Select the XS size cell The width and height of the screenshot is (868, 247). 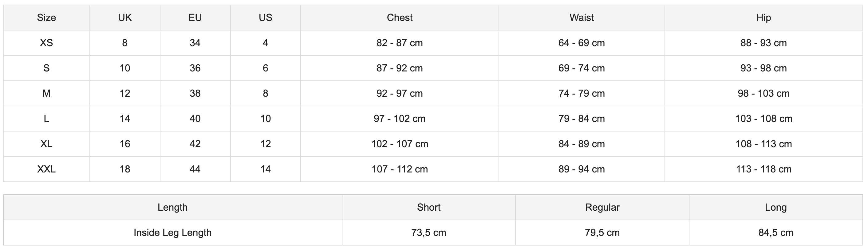(46, 43)
